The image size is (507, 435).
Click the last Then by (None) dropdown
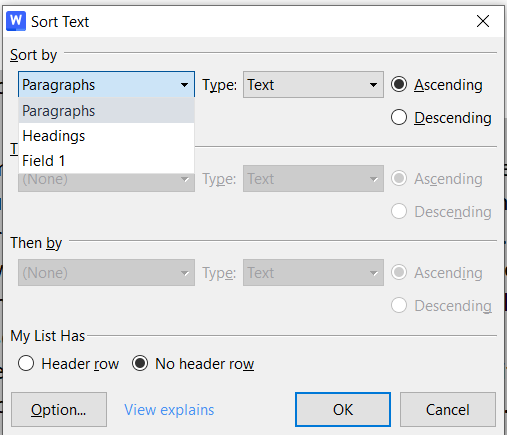pyautogui.click(x=106, y=273)
